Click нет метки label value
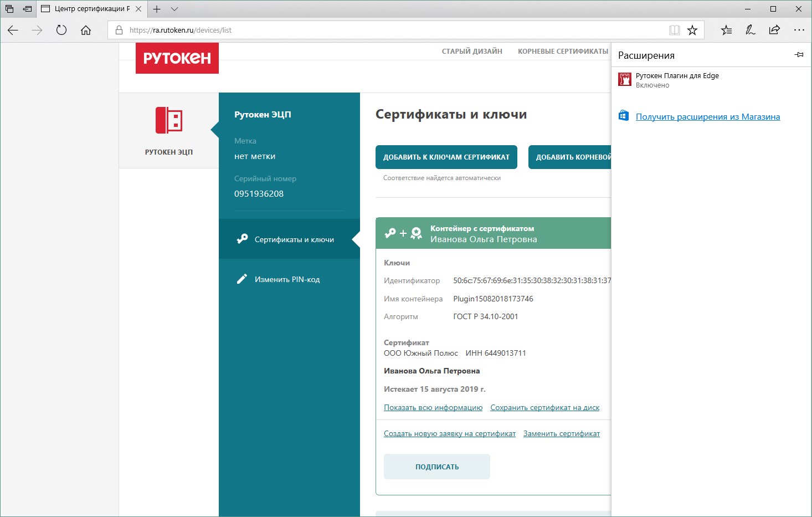The height and width of the screenshot is (517, 812). click(x=255, y=156)
